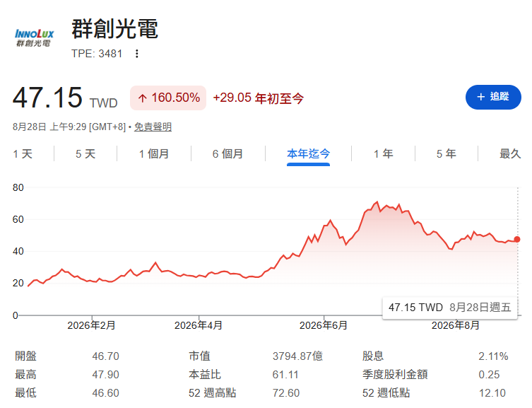Click the 追蹤 follow button
532x408 pixels.
(493, 97)
